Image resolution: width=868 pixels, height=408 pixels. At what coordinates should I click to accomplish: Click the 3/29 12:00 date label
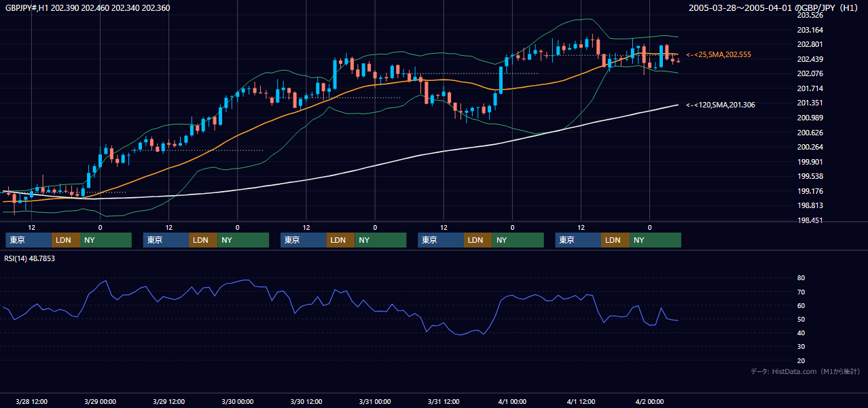point(169,401)
